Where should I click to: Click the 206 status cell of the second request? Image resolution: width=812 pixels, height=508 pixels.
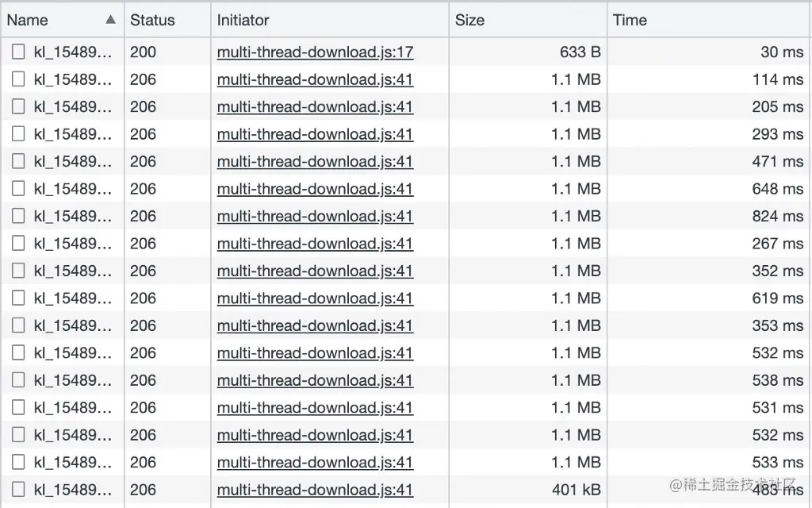144,79
